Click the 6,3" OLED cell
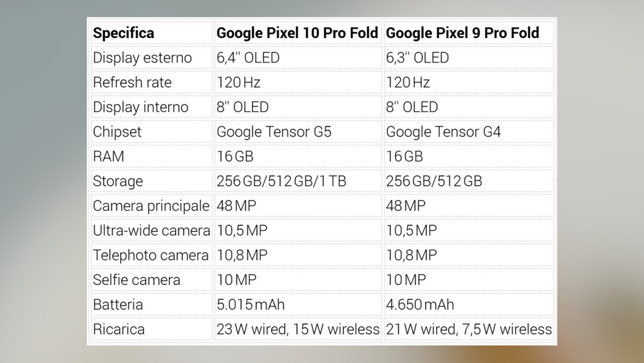Image resolution: width=644 pixels, height=363 pixels. coord(417,58)
